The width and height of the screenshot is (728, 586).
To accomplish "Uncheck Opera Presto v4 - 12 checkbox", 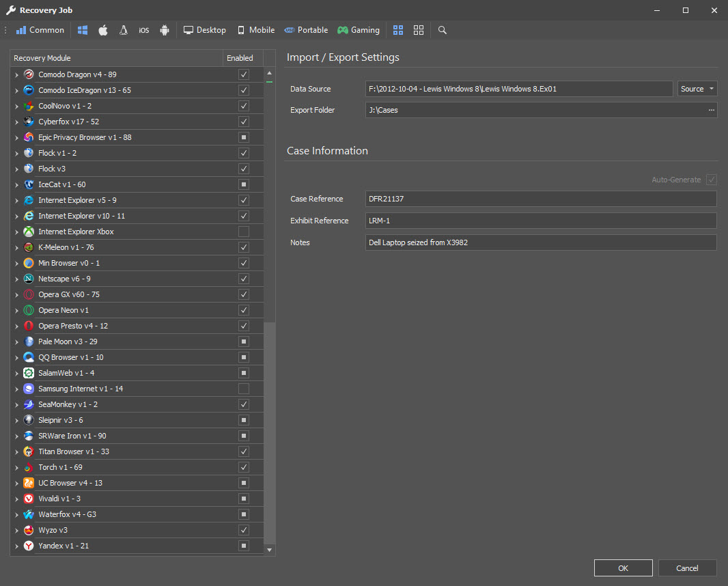I will pyautogui.click(x=244, y=326).
